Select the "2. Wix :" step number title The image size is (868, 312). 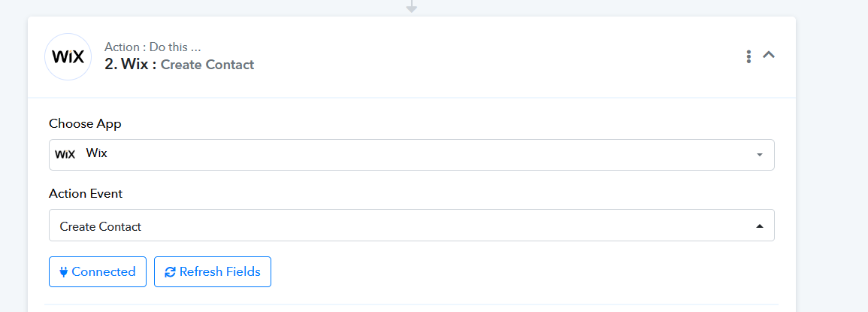point(130,65)
